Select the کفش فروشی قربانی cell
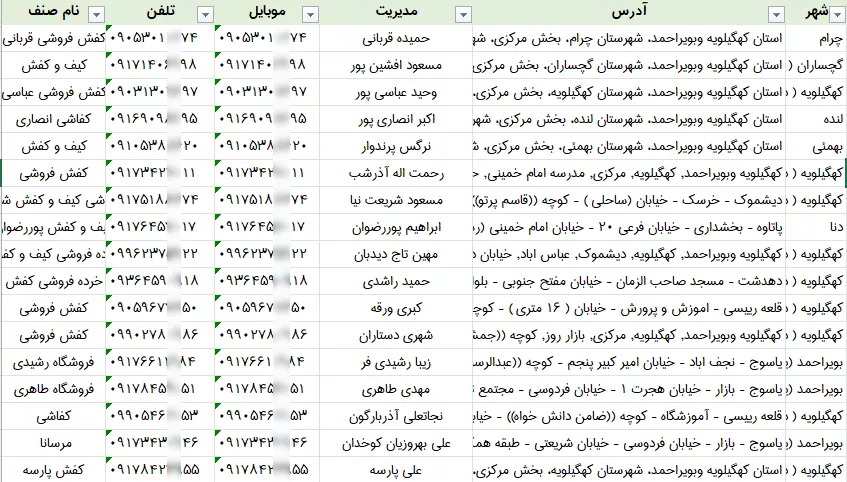The height and width of the screenshot is (482, 847). [53, 38]
